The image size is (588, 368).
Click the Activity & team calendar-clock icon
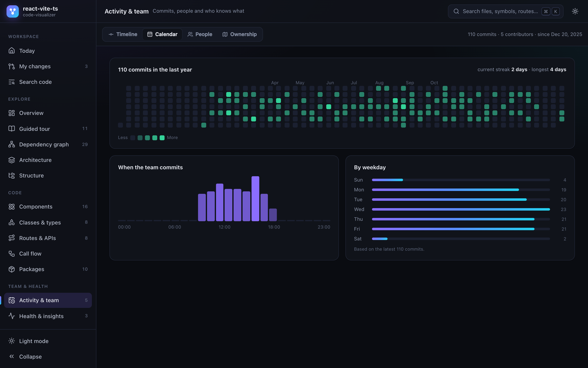[12, 300]
